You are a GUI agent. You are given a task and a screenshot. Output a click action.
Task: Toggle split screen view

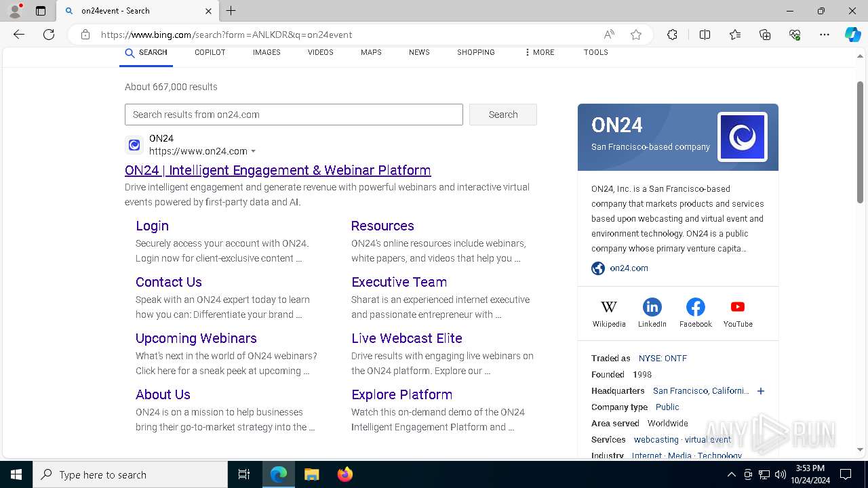click(x=705, y=35)
